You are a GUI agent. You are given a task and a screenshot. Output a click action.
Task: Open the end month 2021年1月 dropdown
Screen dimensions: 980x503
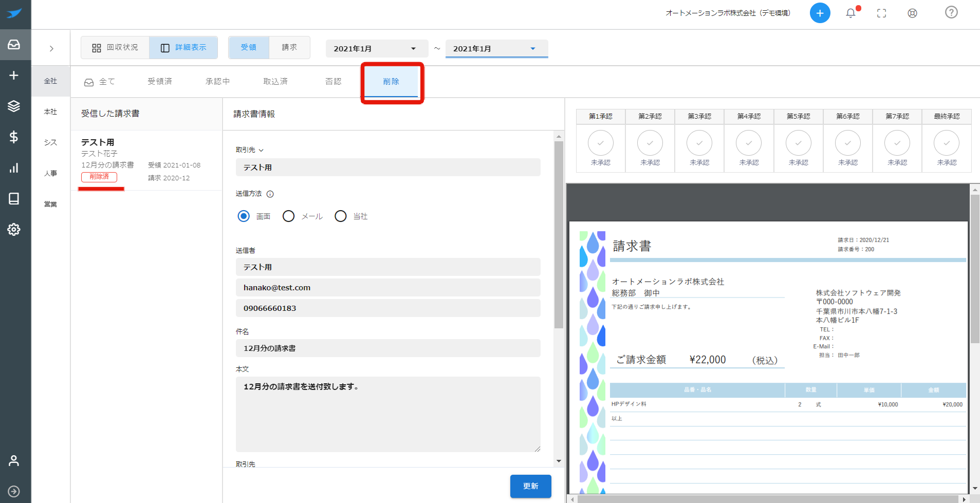click(496, 49)
